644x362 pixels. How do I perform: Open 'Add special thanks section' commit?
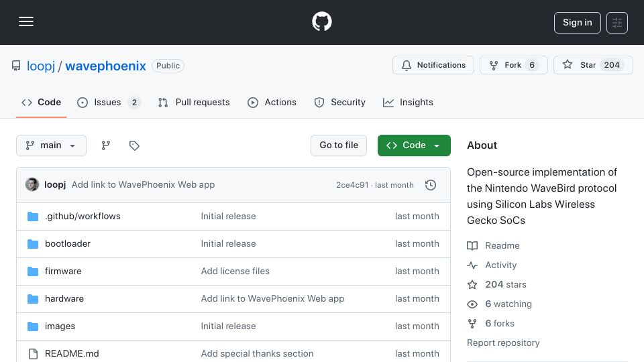point(257,354)
